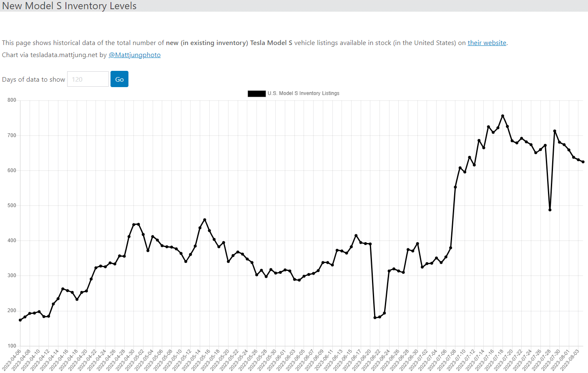The width and height of the screenshot is (588, 373).
Task: Click the 300 y-axis label
Action: 12,275
